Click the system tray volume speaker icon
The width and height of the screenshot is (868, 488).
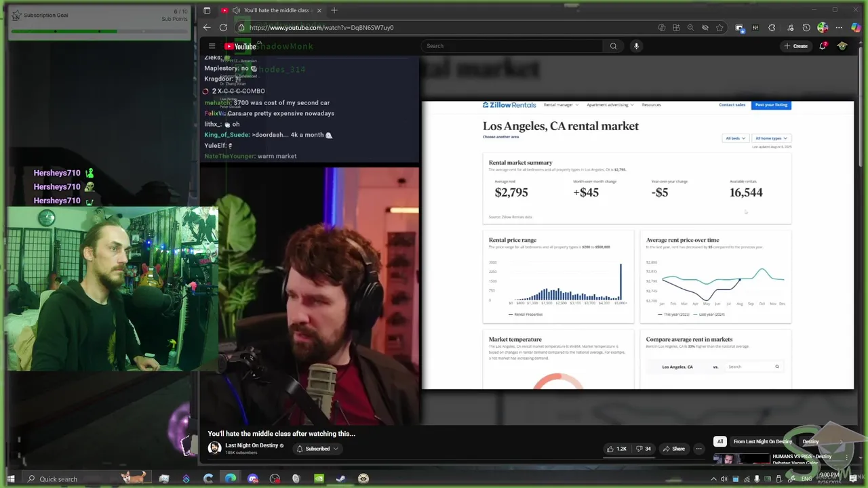click(x=724, y=479)
